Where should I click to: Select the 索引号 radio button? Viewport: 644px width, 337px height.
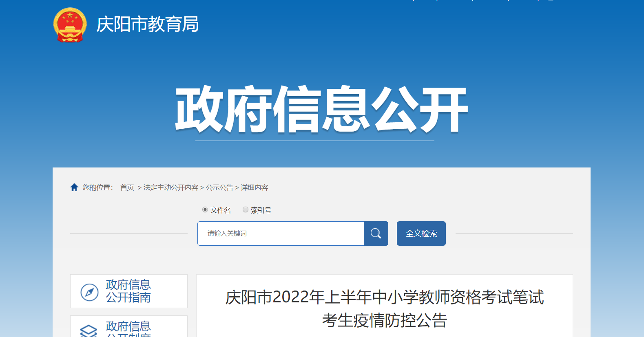[x=246, y=210]
